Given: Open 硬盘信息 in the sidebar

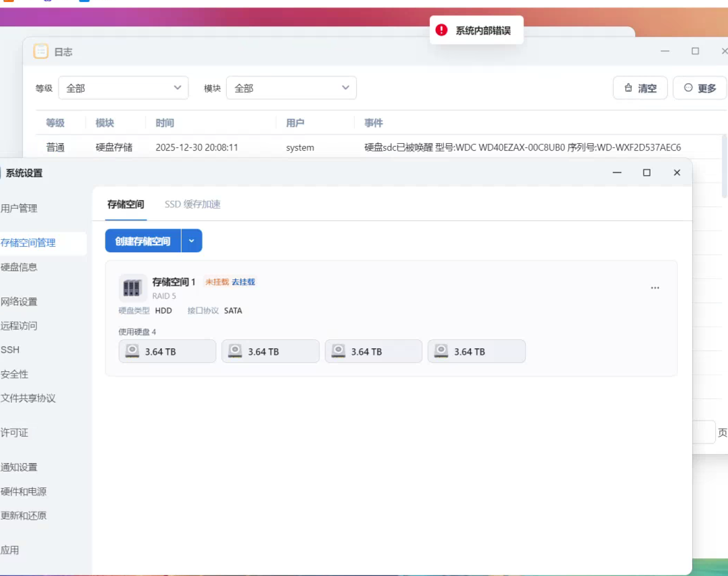Looking at the screenshot, I should pos(19,267).
